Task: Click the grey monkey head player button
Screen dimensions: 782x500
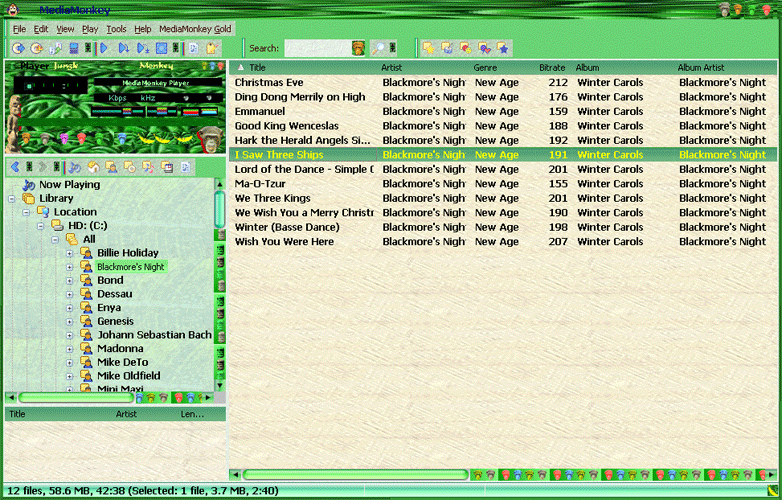Action: (45, 138)
